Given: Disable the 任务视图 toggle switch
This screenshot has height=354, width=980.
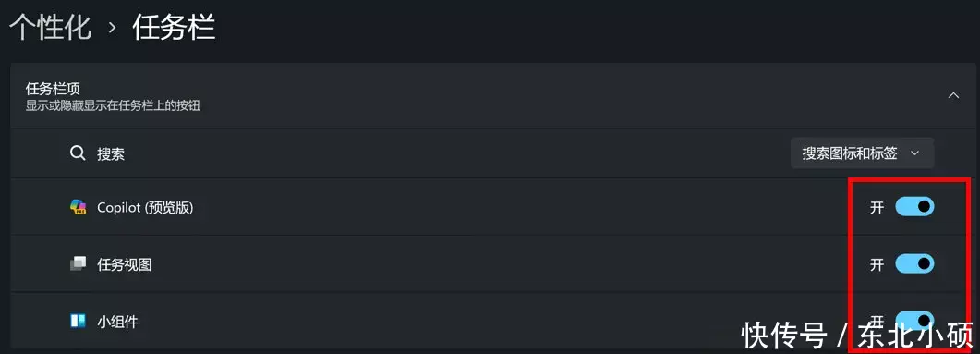Looking at the screenshot, I should point(914,263).
